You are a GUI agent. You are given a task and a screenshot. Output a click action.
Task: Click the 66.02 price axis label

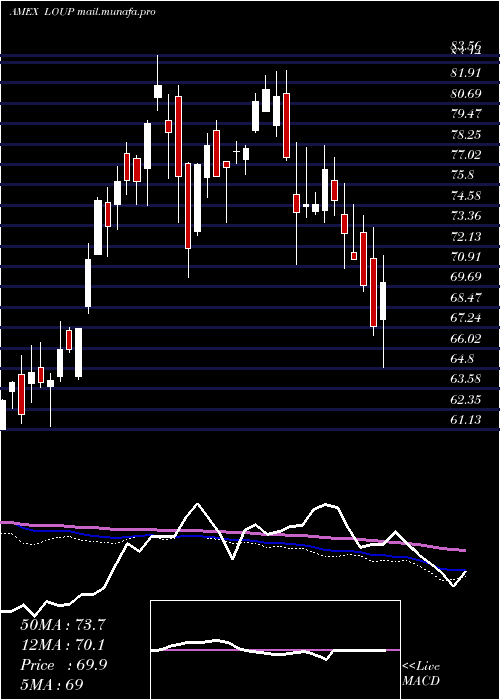click(466, 338)
